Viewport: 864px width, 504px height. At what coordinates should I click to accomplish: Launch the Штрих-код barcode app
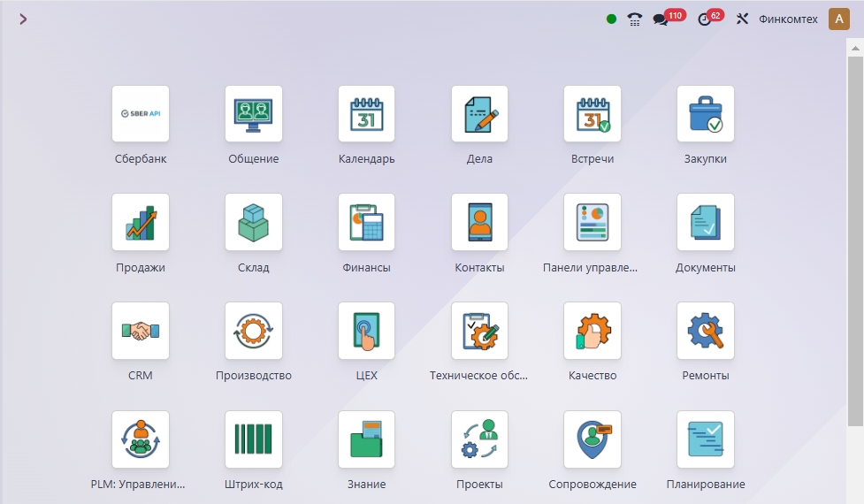click(253, 439)
